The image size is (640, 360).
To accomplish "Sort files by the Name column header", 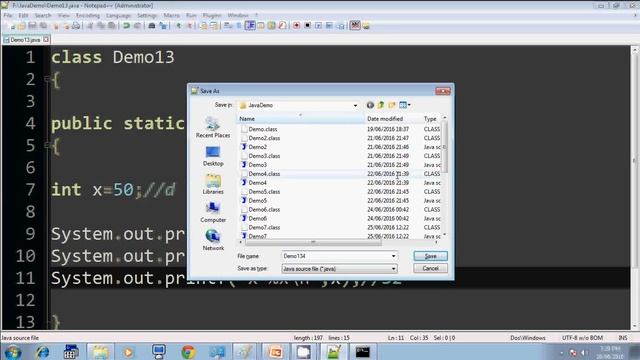I will click(300, 119).
